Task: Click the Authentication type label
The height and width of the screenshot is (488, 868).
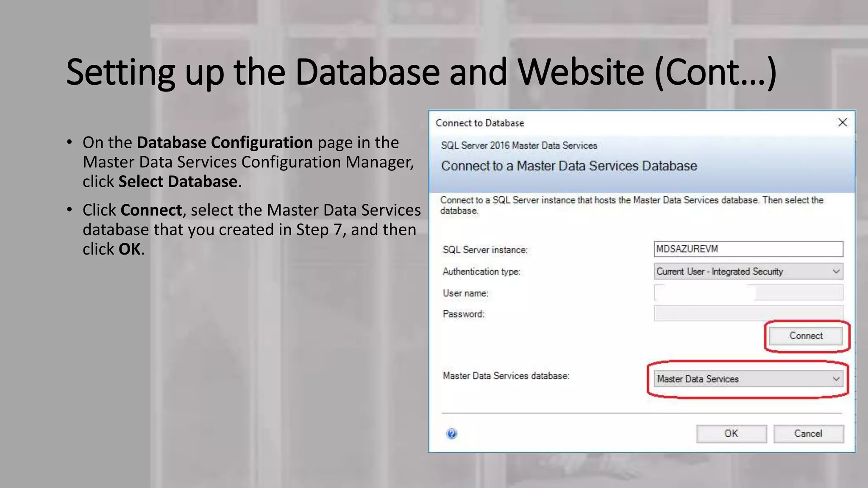Action: pyautogui.click(x=481, y=272)
